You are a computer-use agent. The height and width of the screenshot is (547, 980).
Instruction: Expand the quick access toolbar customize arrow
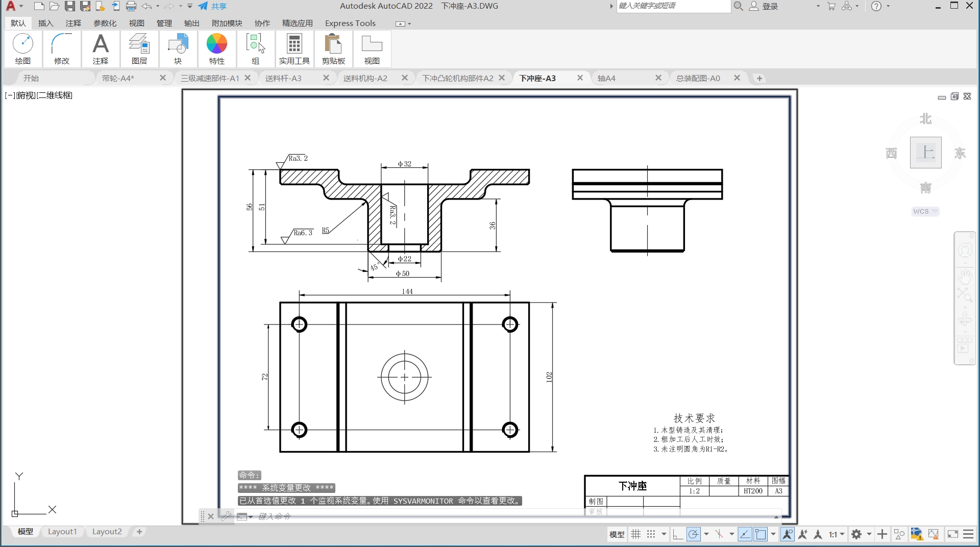point(190,6)
